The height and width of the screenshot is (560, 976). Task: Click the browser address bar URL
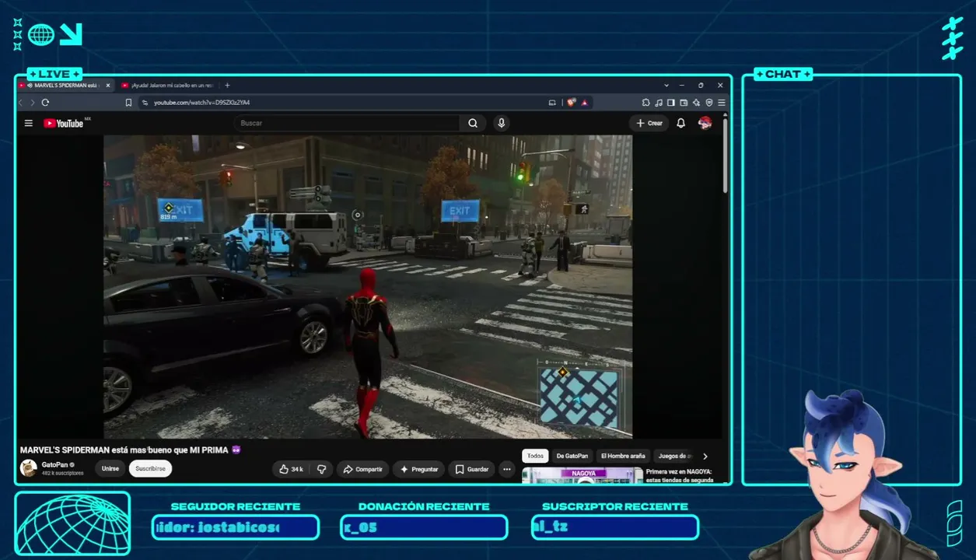201,103
